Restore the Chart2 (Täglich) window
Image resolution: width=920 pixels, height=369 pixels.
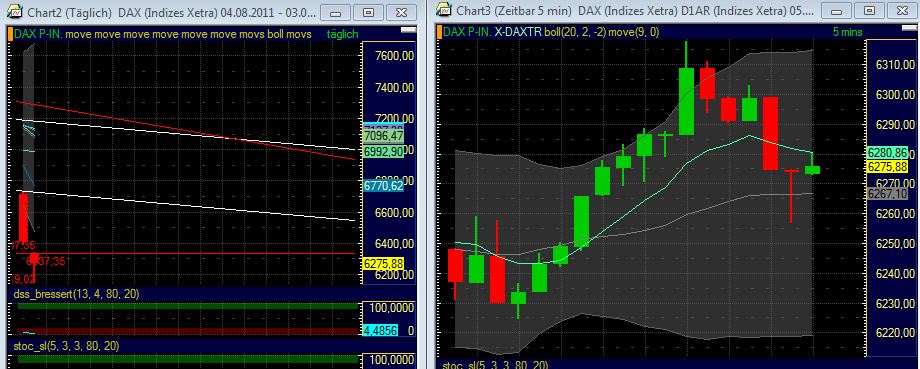tap(369, 12)
